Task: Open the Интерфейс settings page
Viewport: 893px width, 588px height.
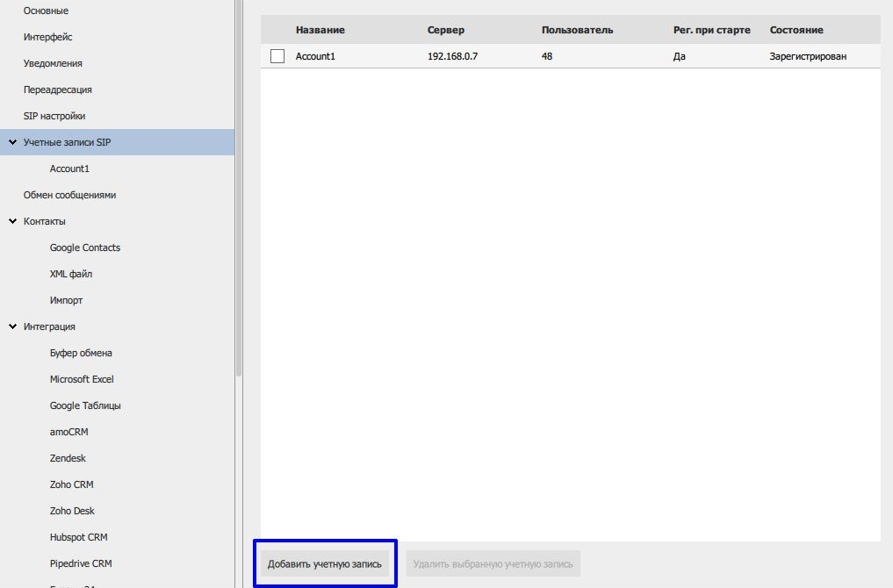Action: [x=47, y=37]
